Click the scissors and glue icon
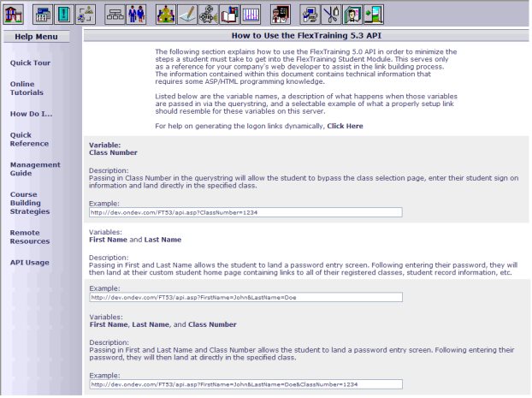This screenshot has height=398, width=532. (x=331, y=15)
